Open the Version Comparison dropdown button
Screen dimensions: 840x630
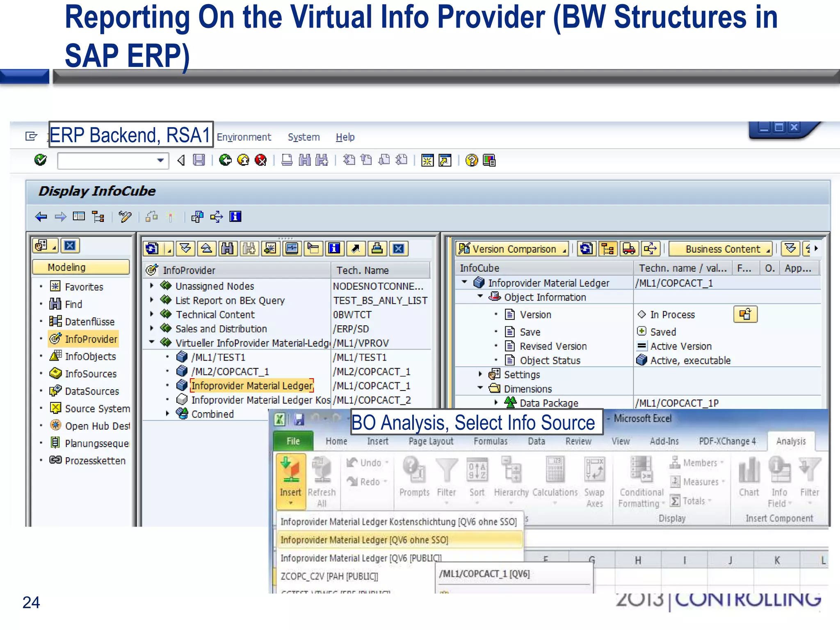pos(512,249)
